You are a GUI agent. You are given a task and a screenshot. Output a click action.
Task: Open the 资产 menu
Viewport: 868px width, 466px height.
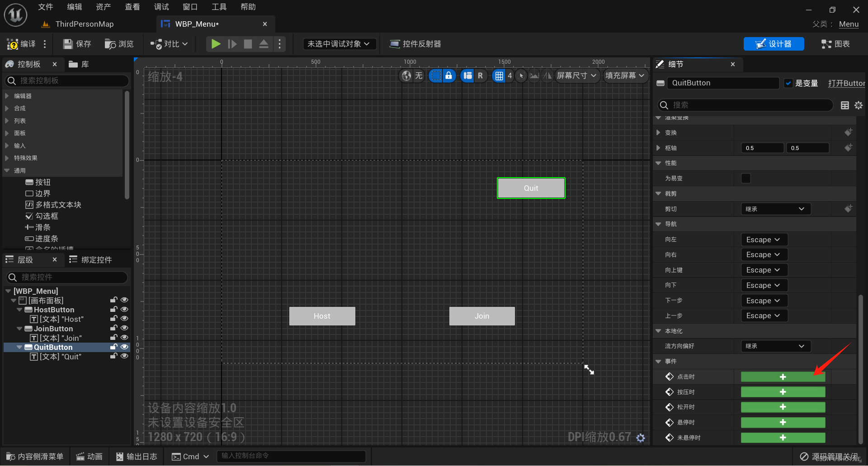[x=104, y=7]
